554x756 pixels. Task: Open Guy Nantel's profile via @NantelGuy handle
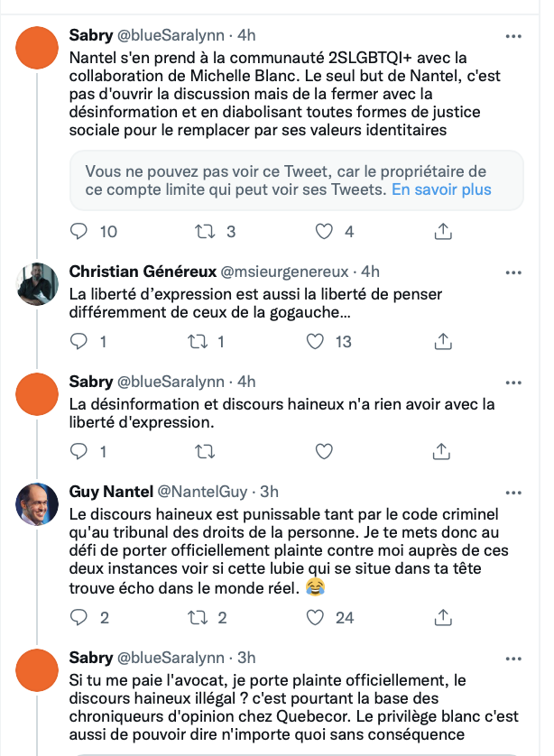[x=202, y=492]
